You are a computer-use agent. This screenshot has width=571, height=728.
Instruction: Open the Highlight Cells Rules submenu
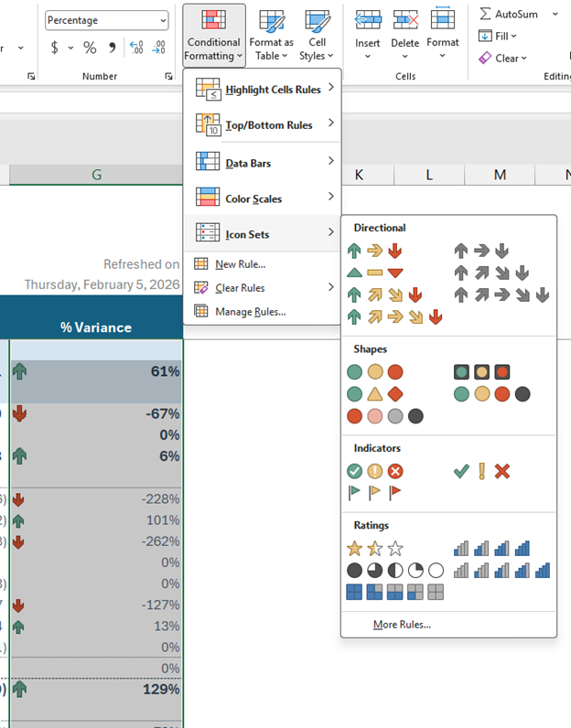click(x=262, y=90)
